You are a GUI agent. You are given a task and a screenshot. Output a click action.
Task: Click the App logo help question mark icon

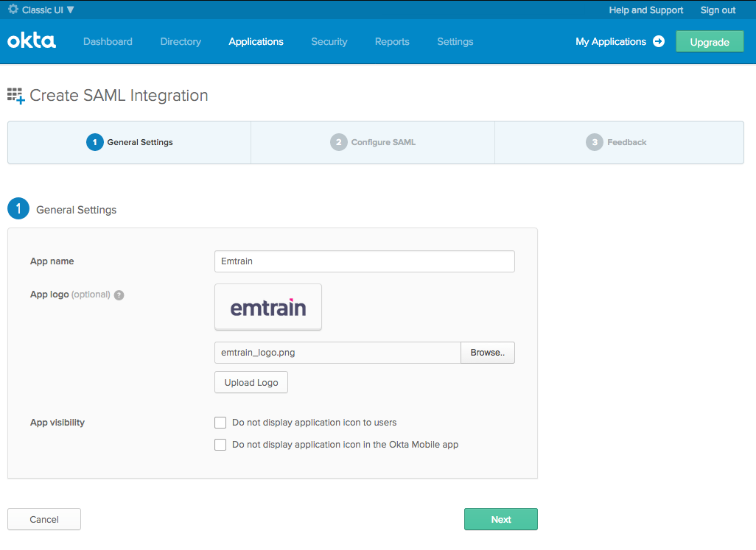coord(119,295)
